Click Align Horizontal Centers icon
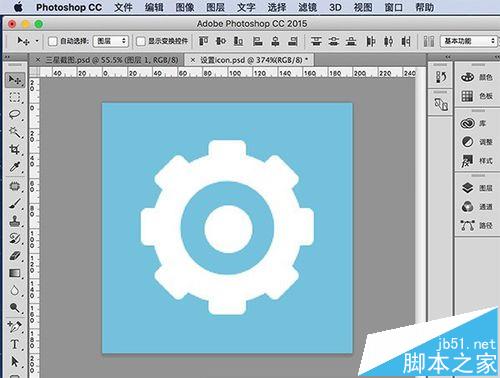The width and height of the screenshot is (500, 378). click(275, 41)
